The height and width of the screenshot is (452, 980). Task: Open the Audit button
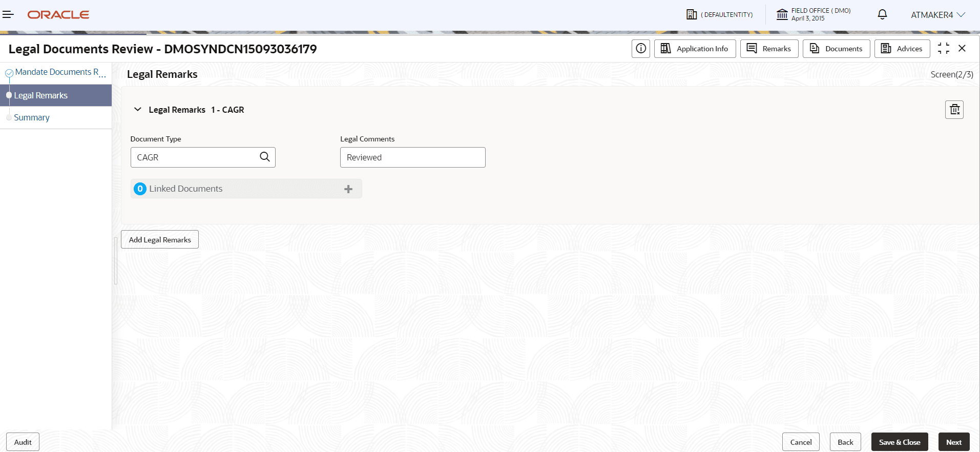pyautogui.click(x=23, y=442)
